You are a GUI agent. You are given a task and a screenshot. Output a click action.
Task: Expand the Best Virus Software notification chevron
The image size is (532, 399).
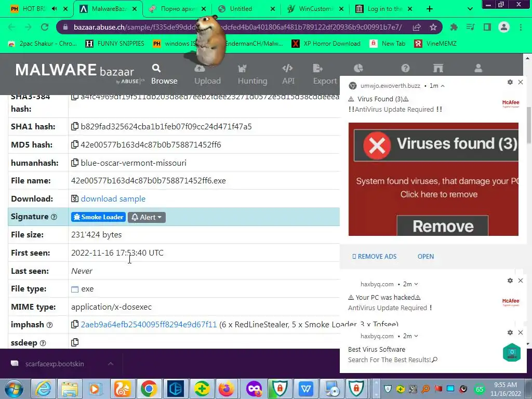(x=416, y=336)
